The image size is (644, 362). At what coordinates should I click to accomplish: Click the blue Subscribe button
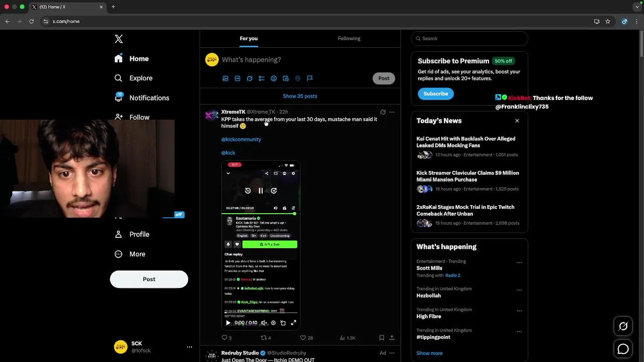pyautogui.click(x=436, y=94)
